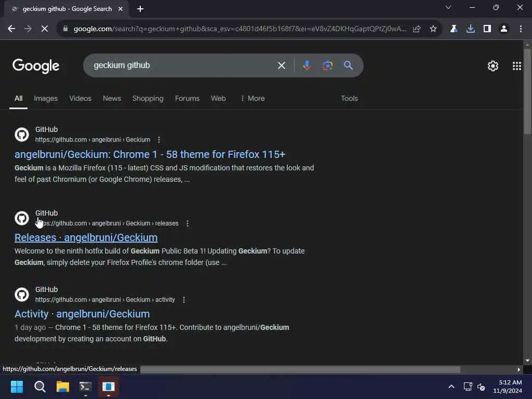Bookmark this page with the star icon
The height and width of the screenshot is (399, 532).
[x=433, y=29]
